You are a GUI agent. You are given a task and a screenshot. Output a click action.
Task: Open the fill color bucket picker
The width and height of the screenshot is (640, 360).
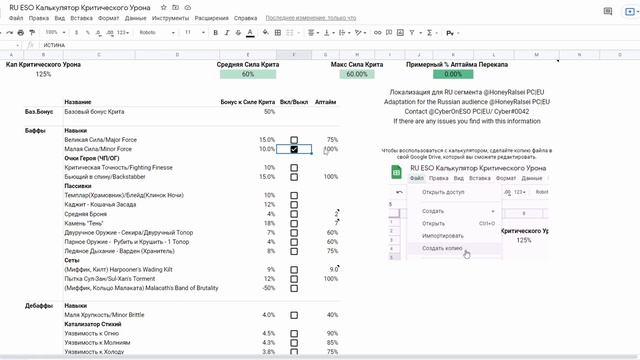266,33
